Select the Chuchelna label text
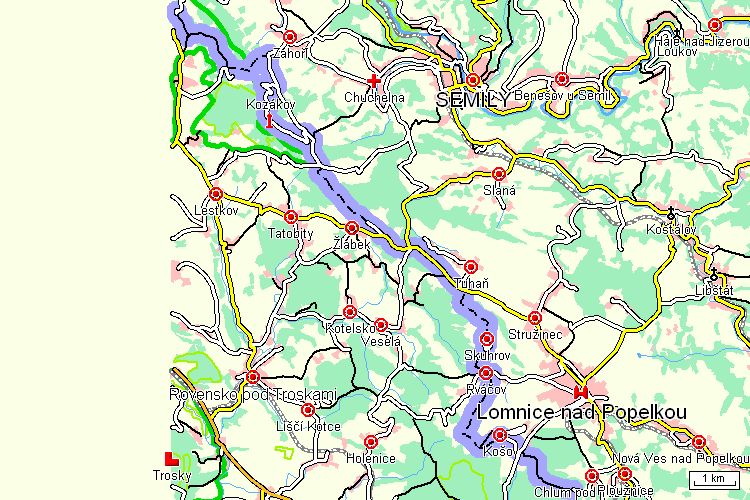The height and width of the screenshot is (500, 750). tap(375, 98)
